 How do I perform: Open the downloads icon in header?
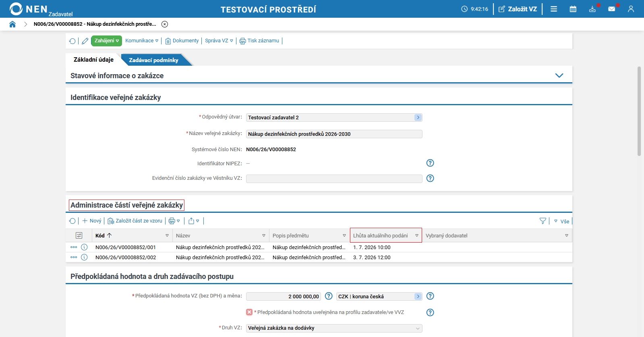tap(592, 9)
